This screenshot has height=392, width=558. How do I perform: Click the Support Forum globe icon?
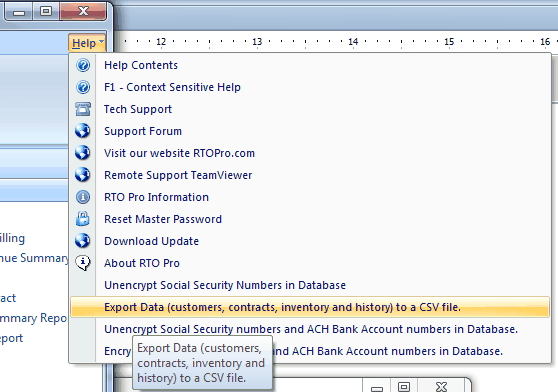(83, 131)
